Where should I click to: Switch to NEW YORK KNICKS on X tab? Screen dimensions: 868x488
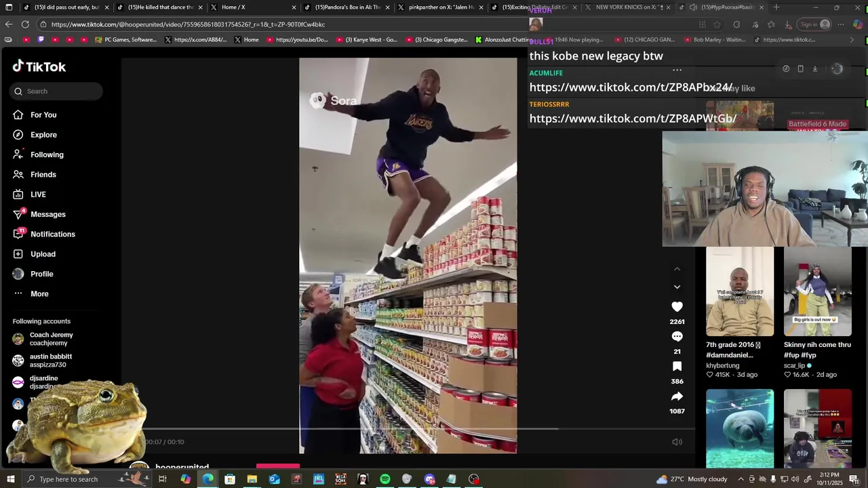click(627, 7)
